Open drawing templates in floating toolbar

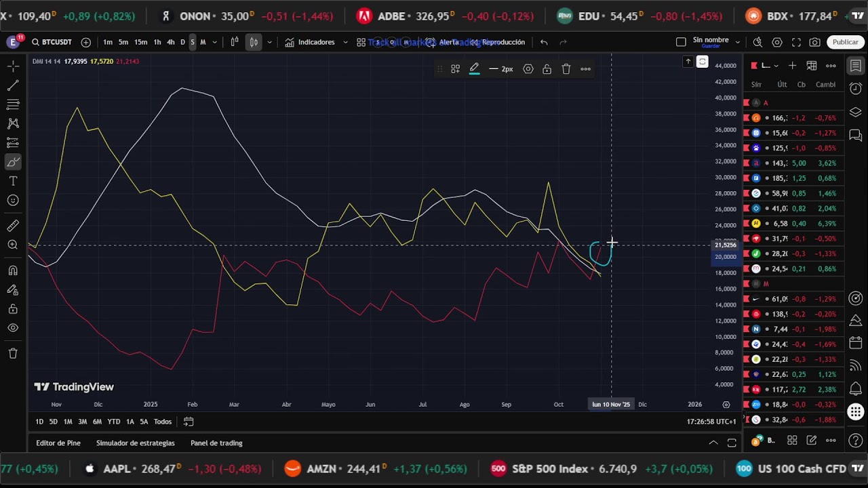(x=456, y=69)
